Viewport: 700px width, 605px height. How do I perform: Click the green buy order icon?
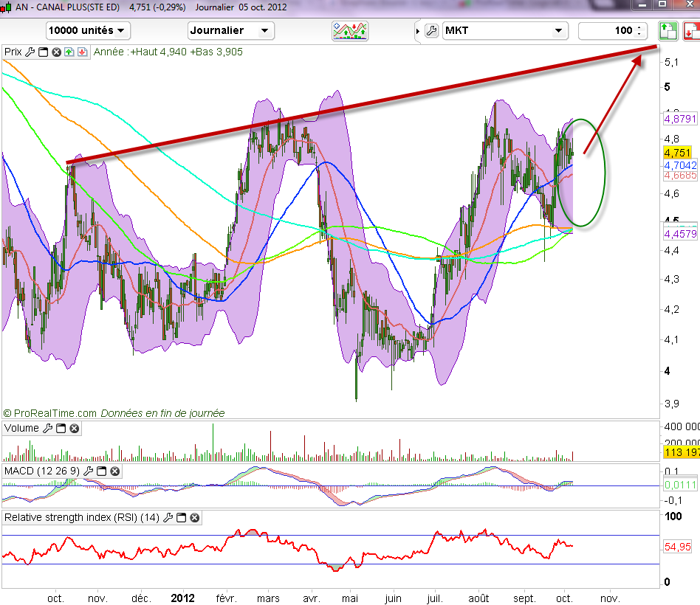coord(667,31)
